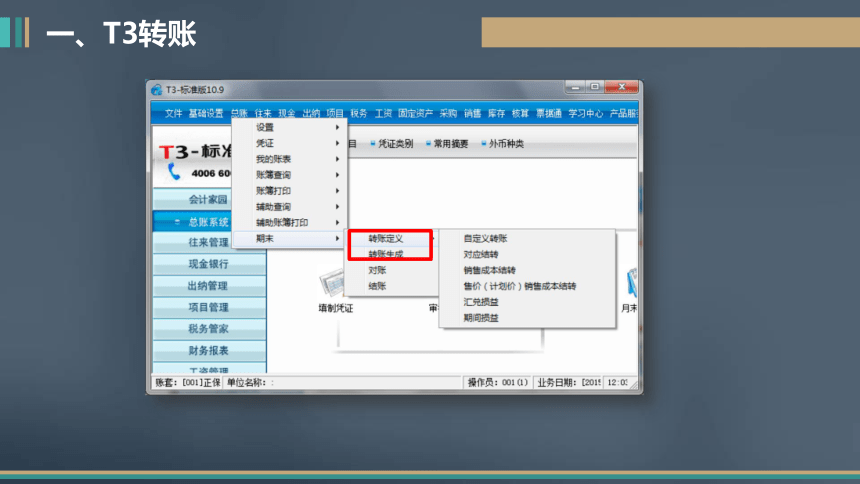Click the 常用摘要 toolbar link
The width and height of the screenshot is (860, 484).
(x=451, y=143)
